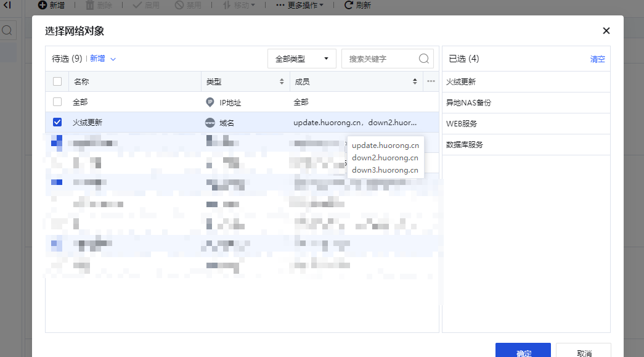Screen dimensions: 644x357
Task: Close the 选择网络对象 dialog
Action: pyautogui.click(x=606, y=31)
